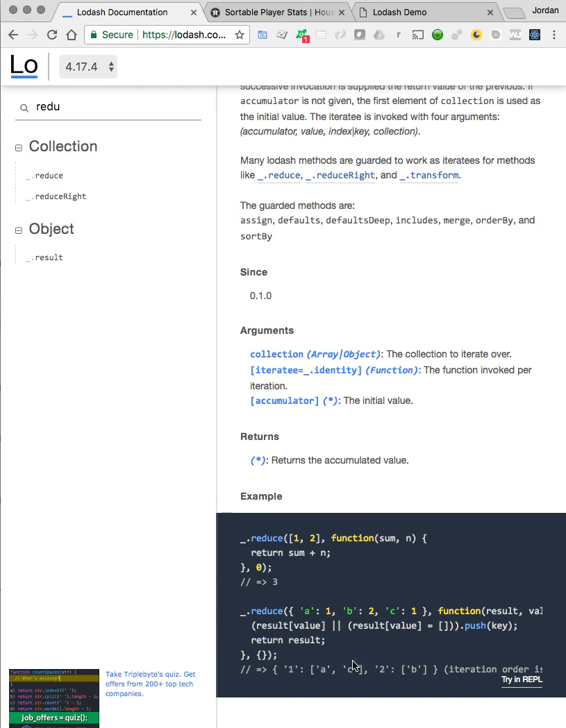Follow the _.transform link in description

[x=429, y=176]
